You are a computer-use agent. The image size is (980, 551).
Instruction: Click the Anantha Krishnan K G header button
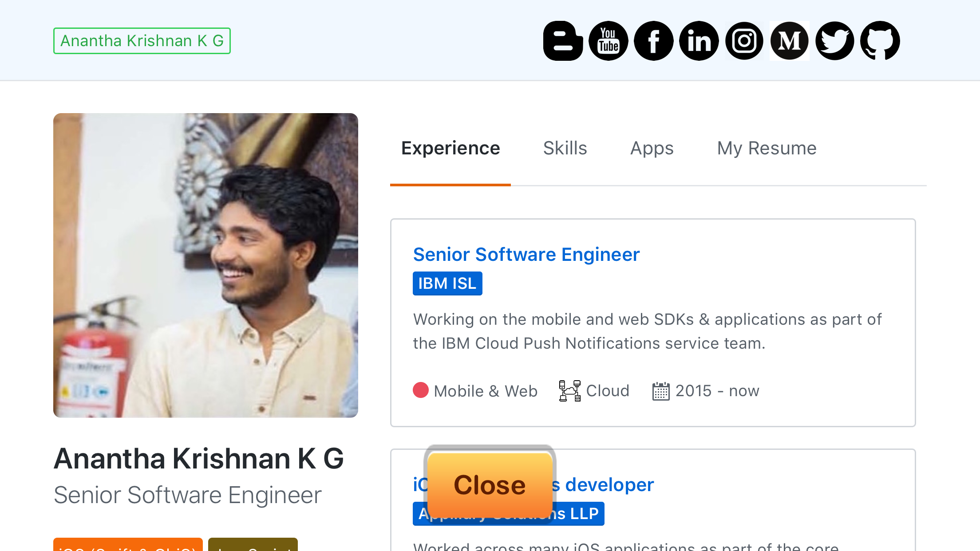point(142,41)
